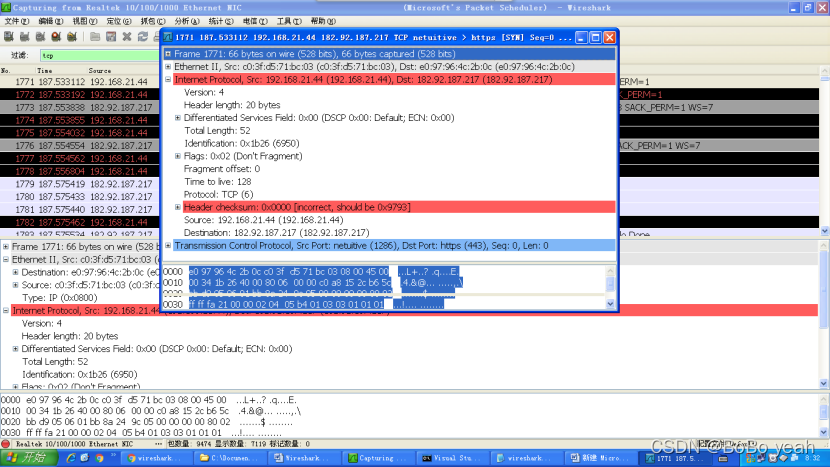830x467 pixels.
Task: Collapse Internet Protocol node in packet window
Action: point(168,79)
